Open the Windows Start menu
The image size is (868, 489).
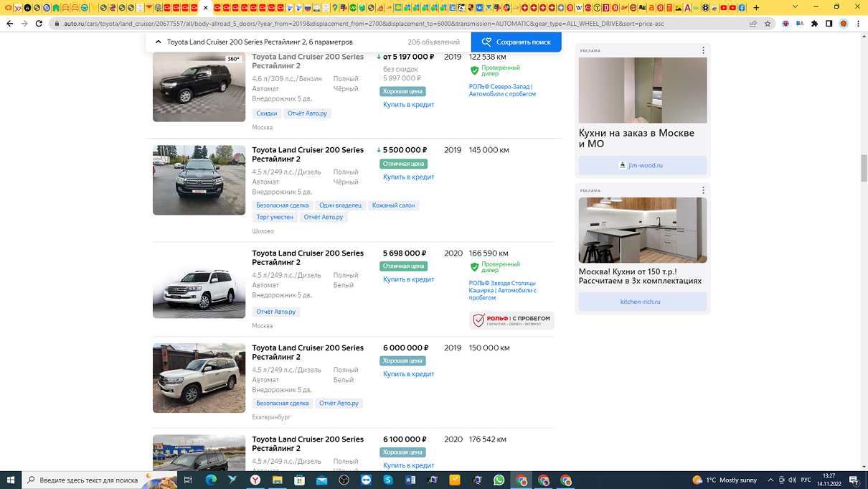[11, 480]
